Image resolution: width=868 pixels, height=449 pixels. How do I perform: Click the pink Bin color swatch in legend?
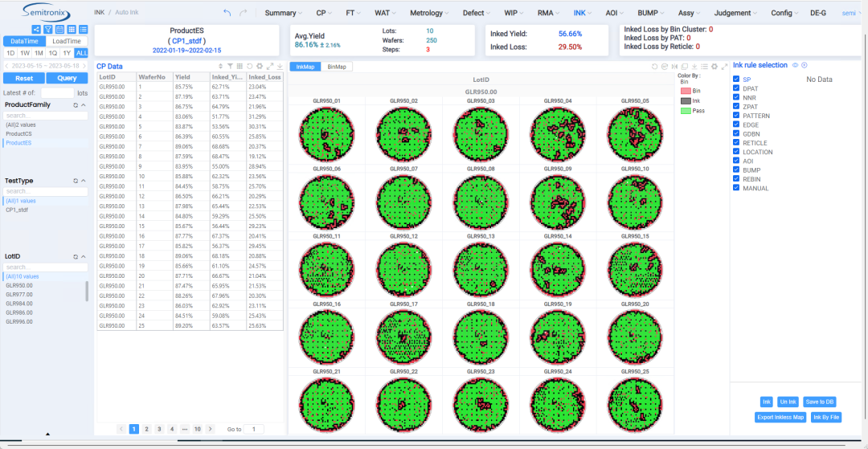(x=686, y=92)
